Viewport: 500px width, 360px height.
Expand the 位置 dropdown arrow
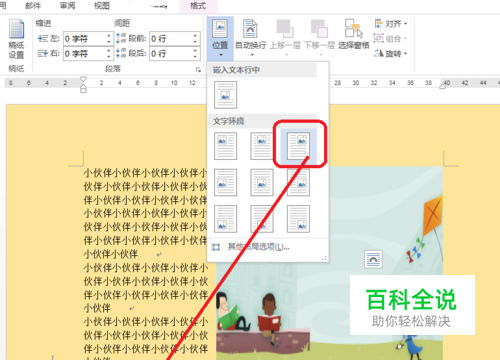[x=220, y=55]
